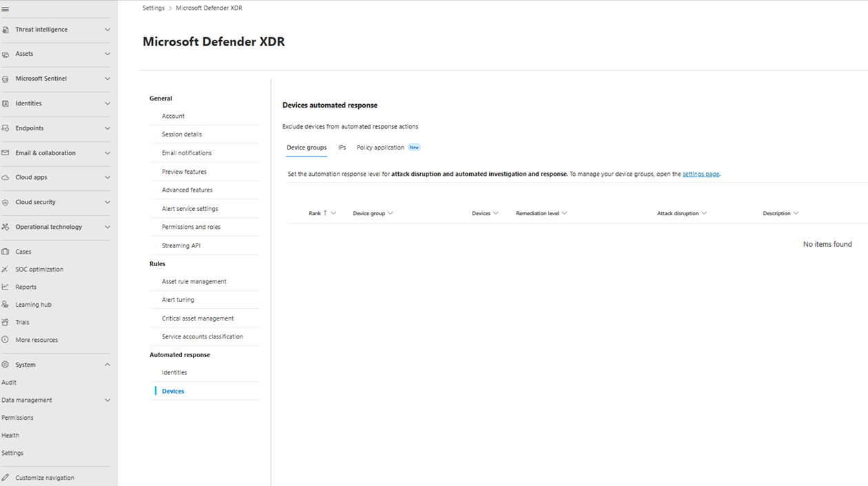
Task: Click the Cloud apps icon
Action: coord(6,177)
